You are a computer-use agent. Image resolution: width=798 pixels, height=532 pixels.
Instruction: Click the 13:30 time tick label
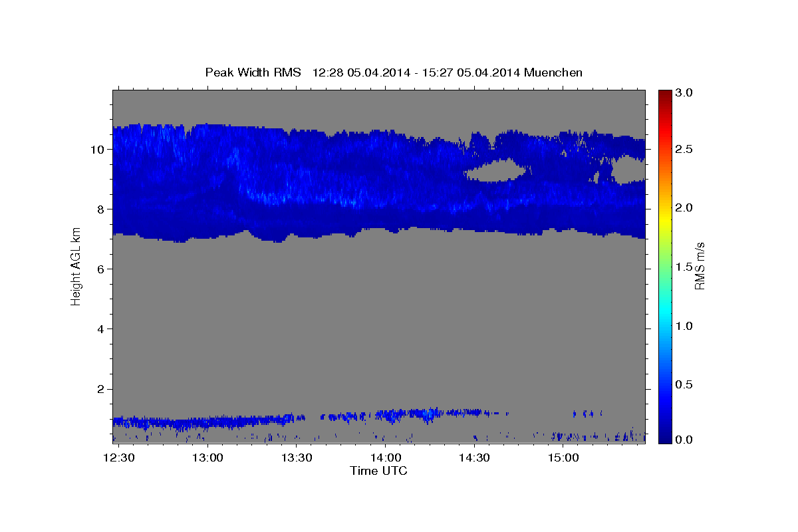coord(297,458)
